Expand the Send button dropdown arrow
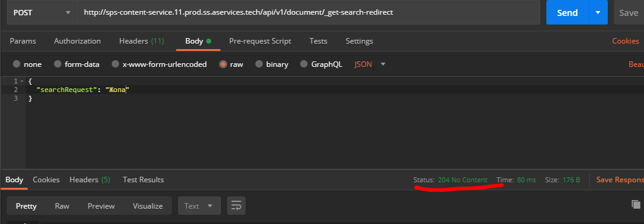The image size is (644, 224). pyautogui.click(x=598, y=12)
